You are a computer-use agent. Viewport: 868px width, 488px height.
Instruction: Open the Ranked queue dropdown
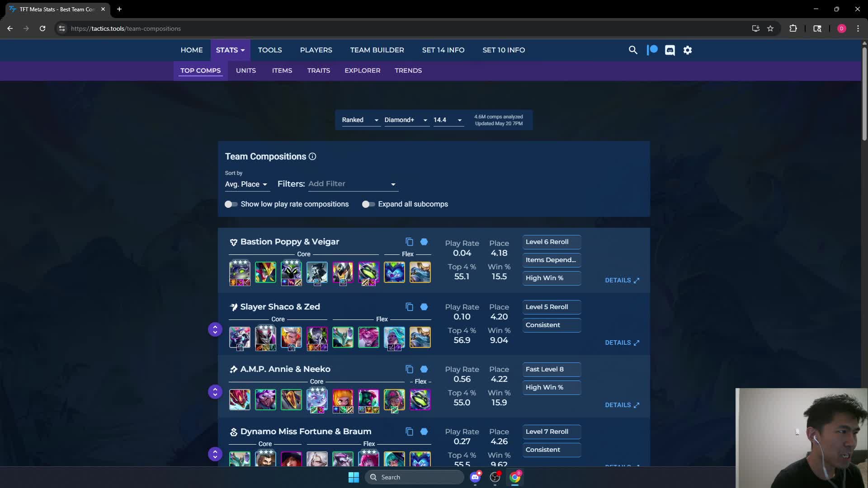[360, 120]
